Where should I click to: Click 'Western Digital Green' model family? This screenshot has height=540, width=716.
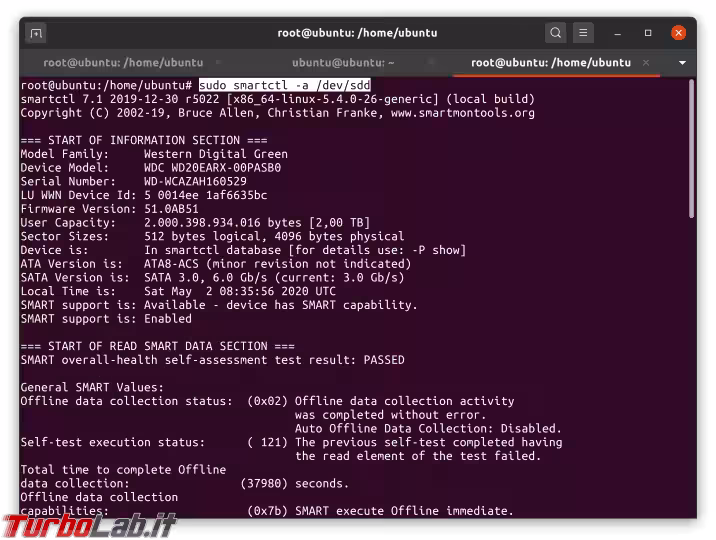216,154
